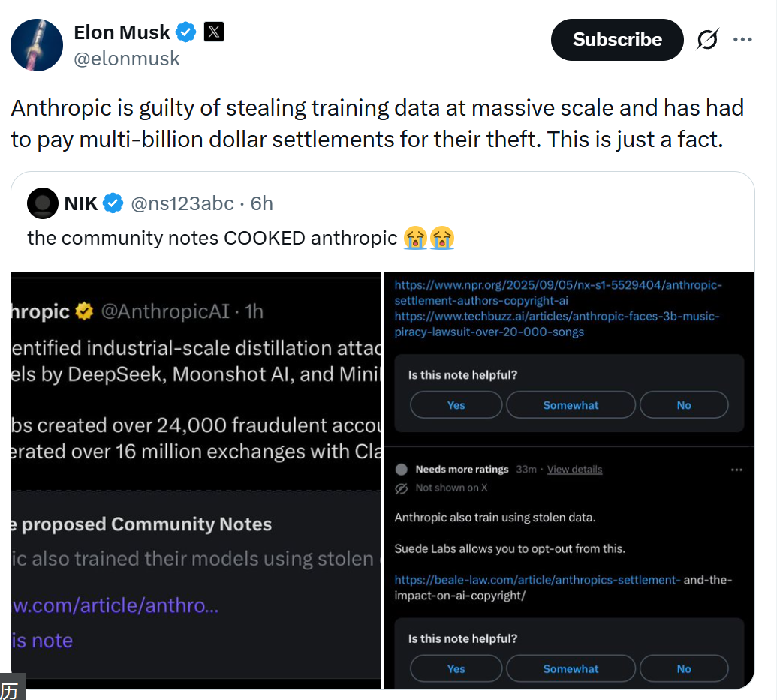
Task: Open the Grok explain icon
Action: 707,40
